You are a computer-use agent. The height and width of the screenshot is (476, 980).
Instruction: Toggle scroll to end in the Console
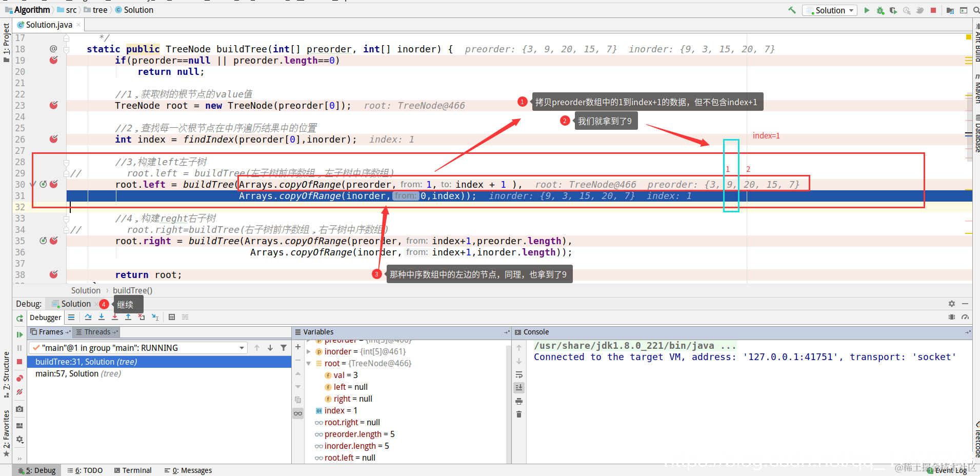click(519, 388)
